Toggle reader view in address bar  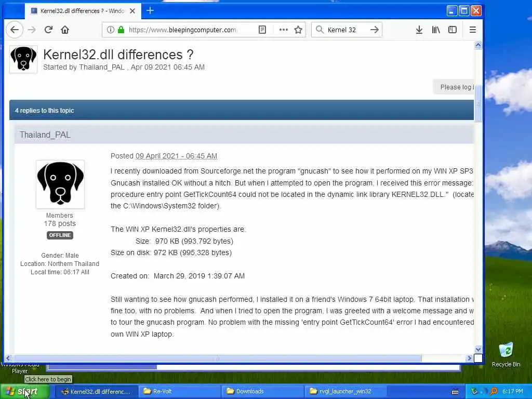click(x=262, y=30)
